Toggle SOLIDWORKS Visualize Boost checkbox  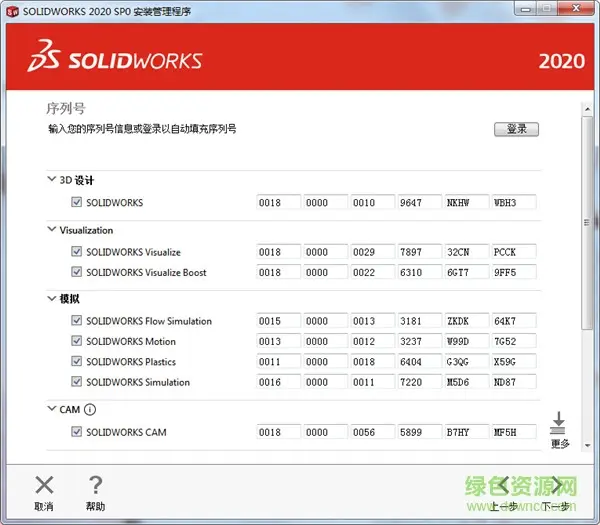(x=77, y=272)
